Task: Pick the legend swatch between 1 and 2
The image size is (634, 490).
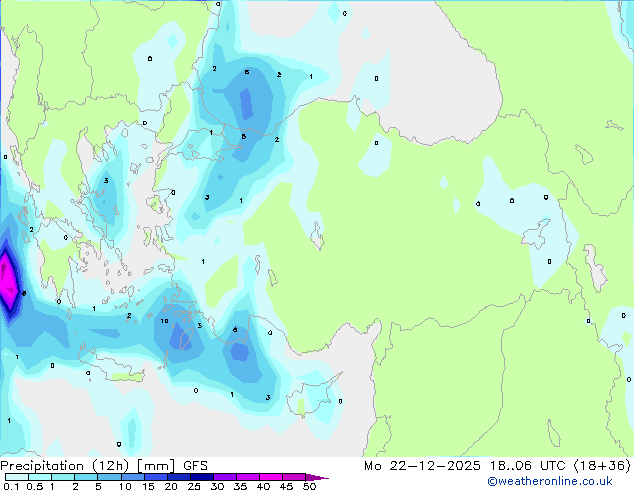Action: coord(63,477)
